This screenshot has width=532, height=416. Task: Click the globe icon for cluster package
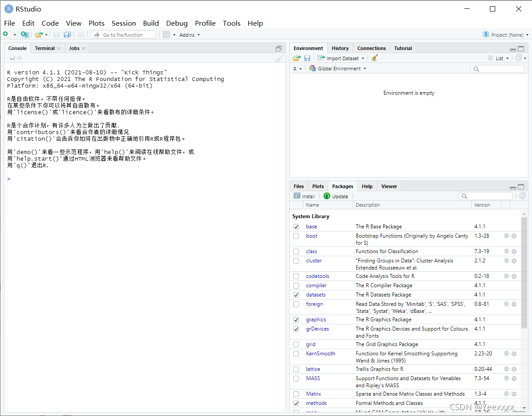(x=506, y=261)
